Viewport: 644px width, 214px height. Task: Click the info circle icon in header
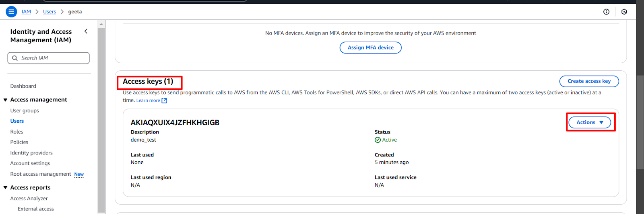606,12
